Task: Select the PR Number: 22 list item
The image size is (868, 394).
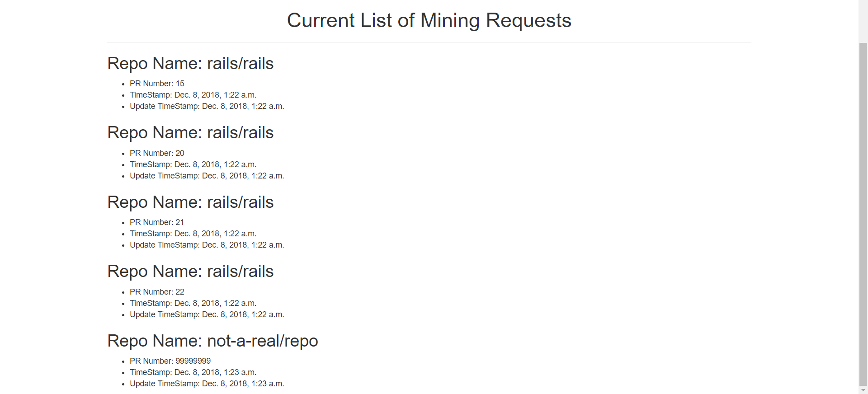Action: coord(157,292)
